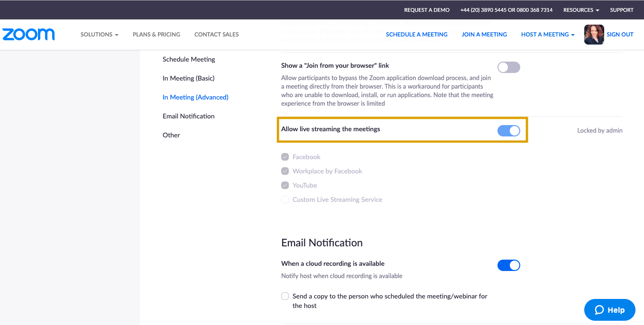Click Sign Out link
The width and height of the screenshot is (644, 325).
[620, 35]
